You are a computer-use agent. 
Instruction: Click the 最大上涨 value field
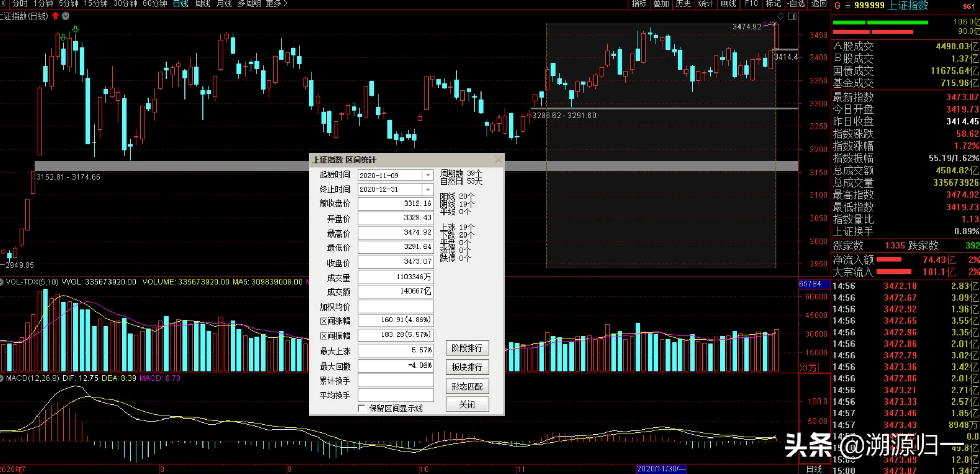396,351
